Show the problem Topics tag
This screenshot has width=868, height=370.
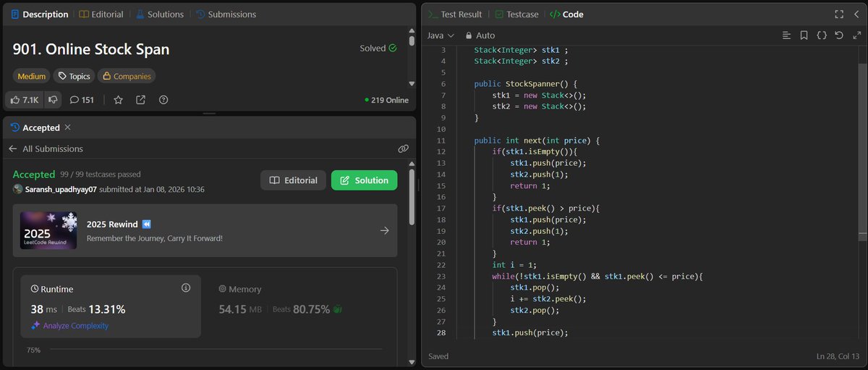point(74,76)
